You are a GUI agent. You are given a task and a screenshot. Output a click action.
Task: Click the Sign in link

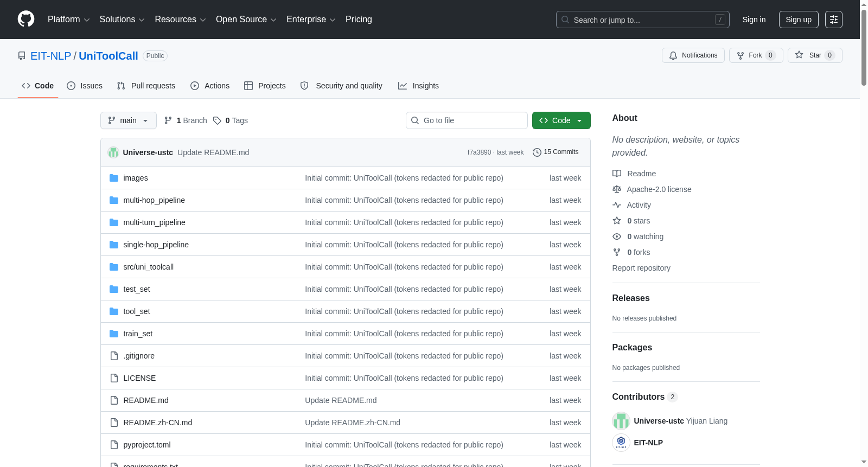point(754,20)
